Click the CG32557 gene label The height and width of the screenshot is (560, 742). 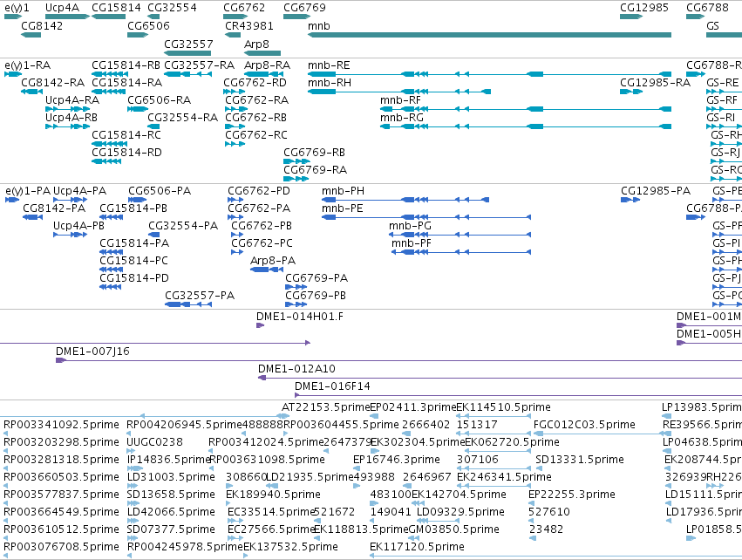coord(188,44)
